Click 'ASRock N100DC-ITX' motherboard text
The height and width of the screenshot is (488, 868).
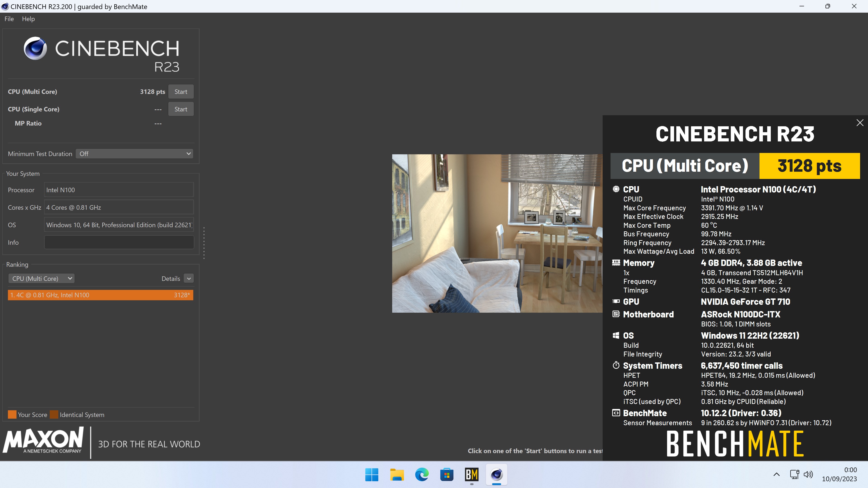pyautogui.click(x=741, y=314)
